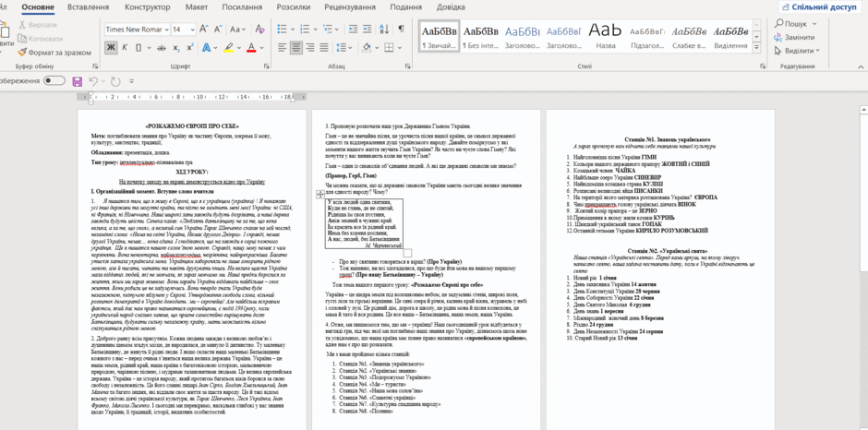Show paragraph marks with pilcrow icon
The width and height of the screenshot is (868, 430).
pyautogui.click(x=401, y=29)
